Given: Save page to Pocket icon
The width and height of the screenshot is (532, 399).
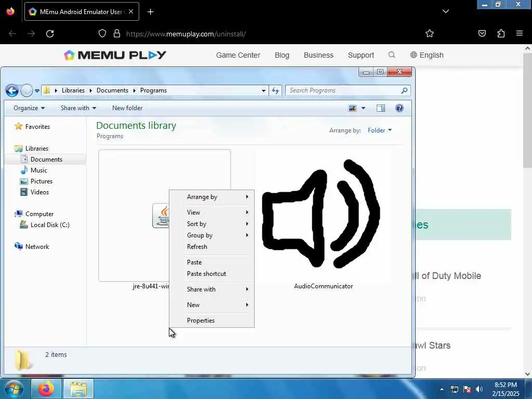Looking at the screenshot, I should point(482,33).
